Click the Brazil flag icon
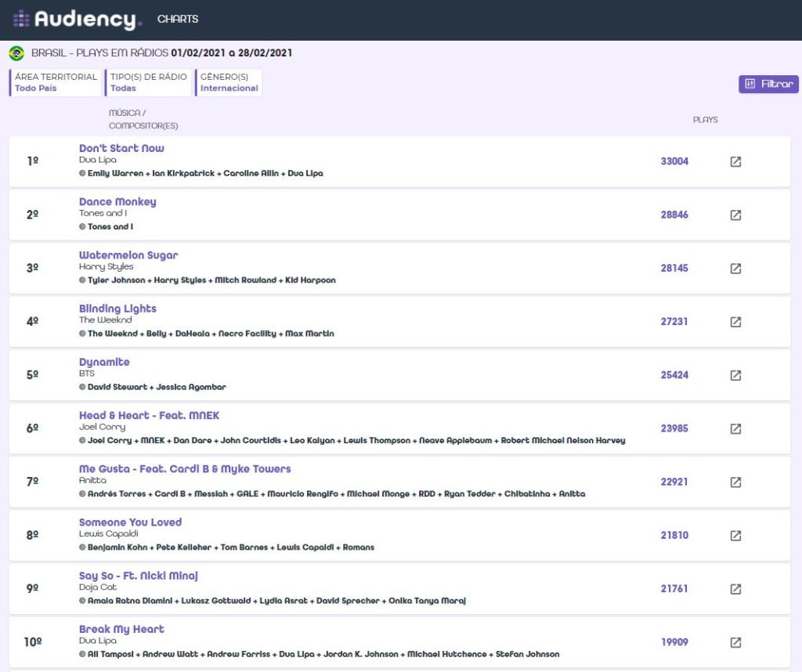The width and height of the screenshot is (802, 672). 16,53
